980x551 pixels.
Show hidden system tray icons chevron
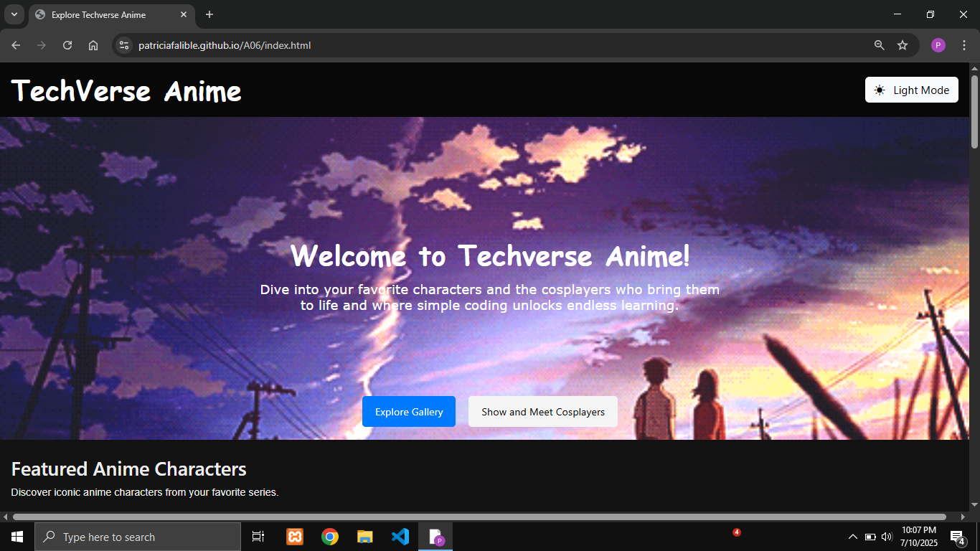[852, 537]
